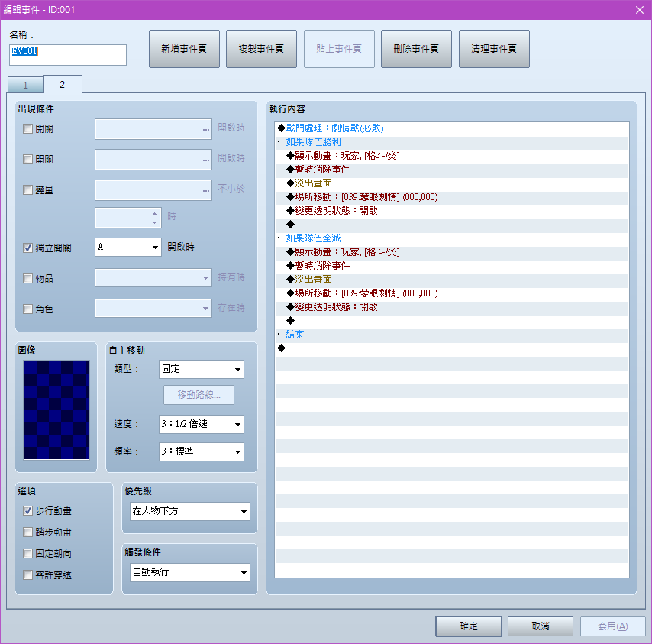Select 場所移動 line under 如果隊伍勝利

click(x=451, y=197)
